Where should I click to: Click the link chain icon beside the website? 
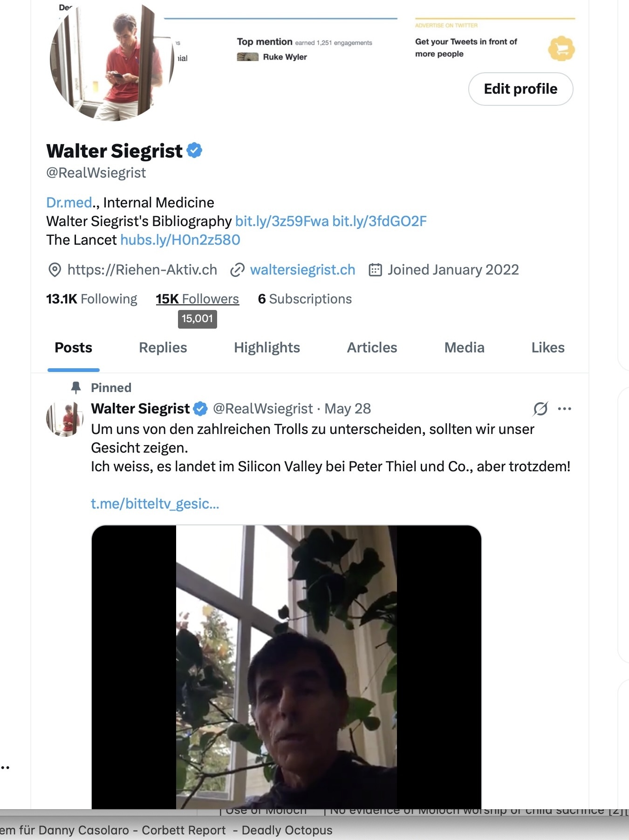click(x=238, y=270)
